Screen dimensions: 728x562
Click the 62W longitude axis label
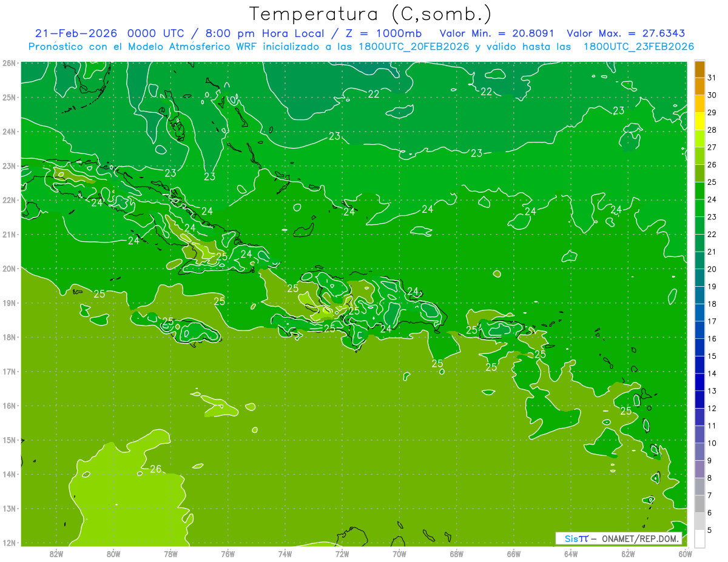coord(628,554)
